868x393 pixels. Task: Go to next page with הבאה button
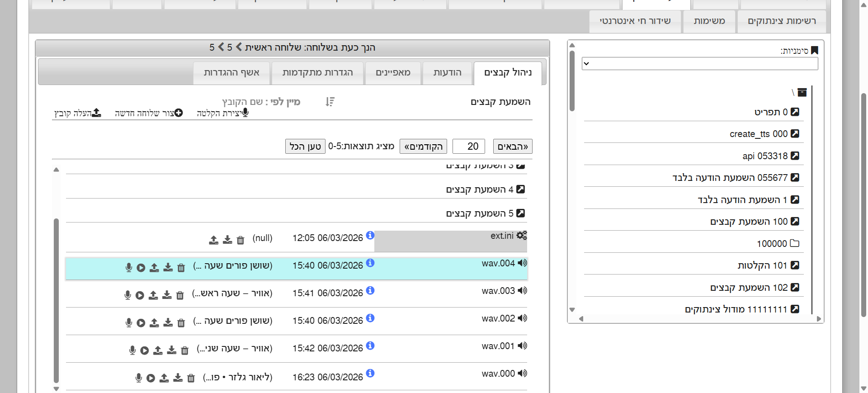tap(512, 147)
